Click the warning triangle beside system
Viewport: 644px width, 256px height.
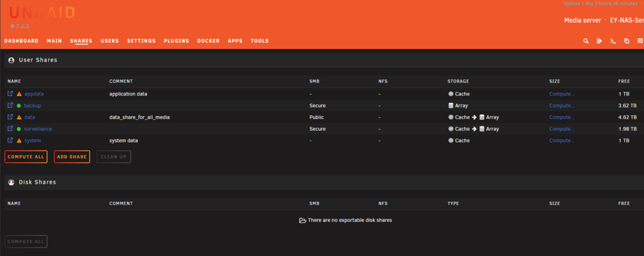point(19,141)
